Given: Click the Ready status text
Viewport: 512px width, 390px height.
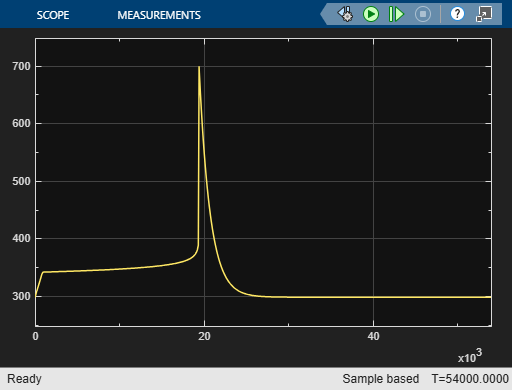Looking at the screenshot, I should click(24, 379).
